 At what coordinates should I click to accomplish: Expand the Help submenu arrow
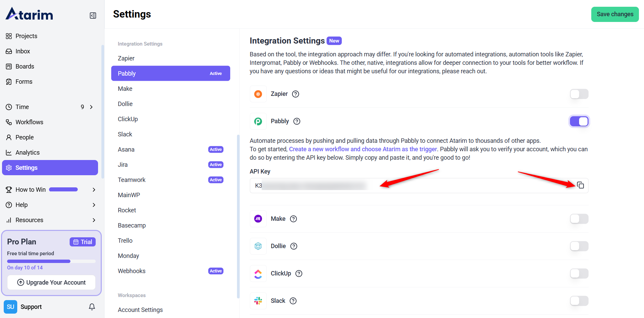[94, 205]
